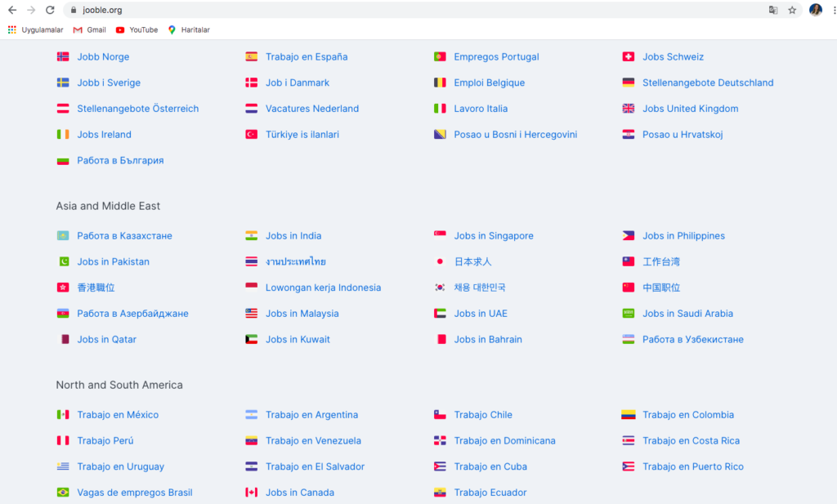Viewport: 837px width, 504px height.
Task: Click the Brazil flag icon
Action: pyautogui.click(x=63, y=493)
